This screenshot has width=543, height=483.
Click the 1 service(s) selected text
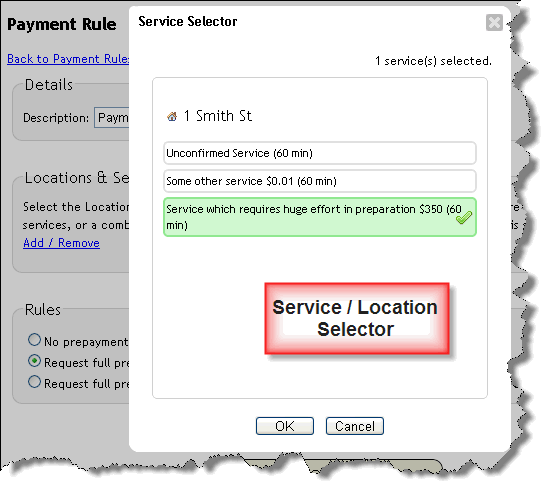click(x=433, y=61)
